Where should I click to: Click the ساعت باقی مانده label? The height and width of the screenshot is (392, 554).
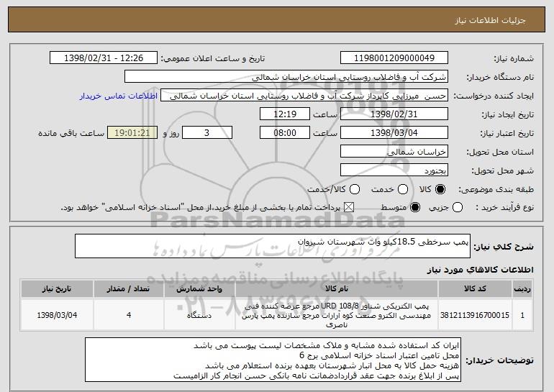click(x=71, y=133)
